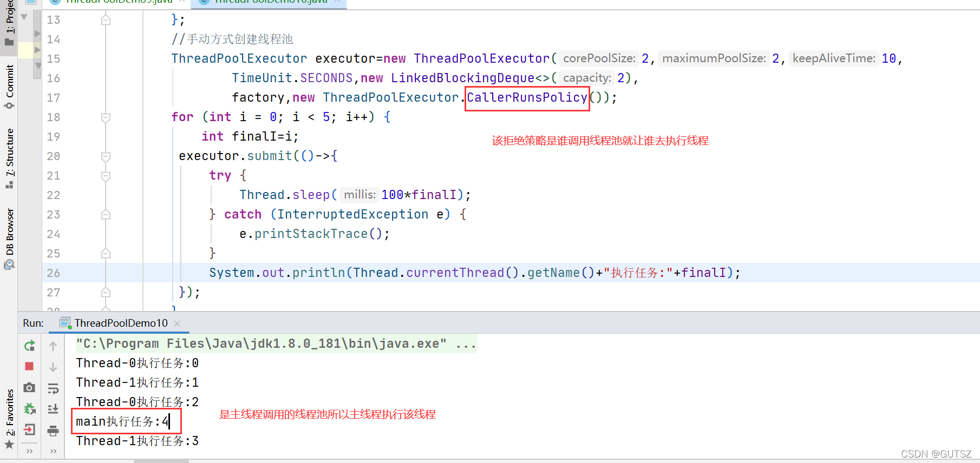The height and width of the screenshot is (463, 980).
Task: Click CallerRunsPolicy in line 17
Action: (x=527, y=97)
